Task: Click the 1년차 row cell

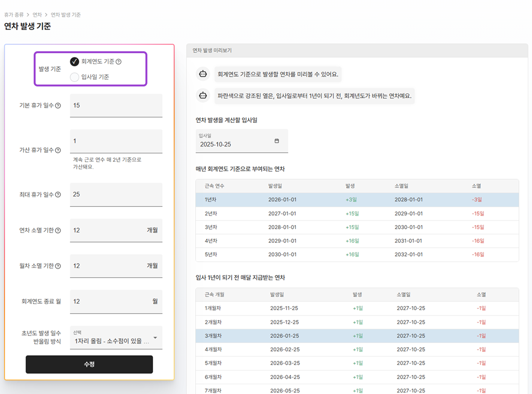Action: (211, 200)
